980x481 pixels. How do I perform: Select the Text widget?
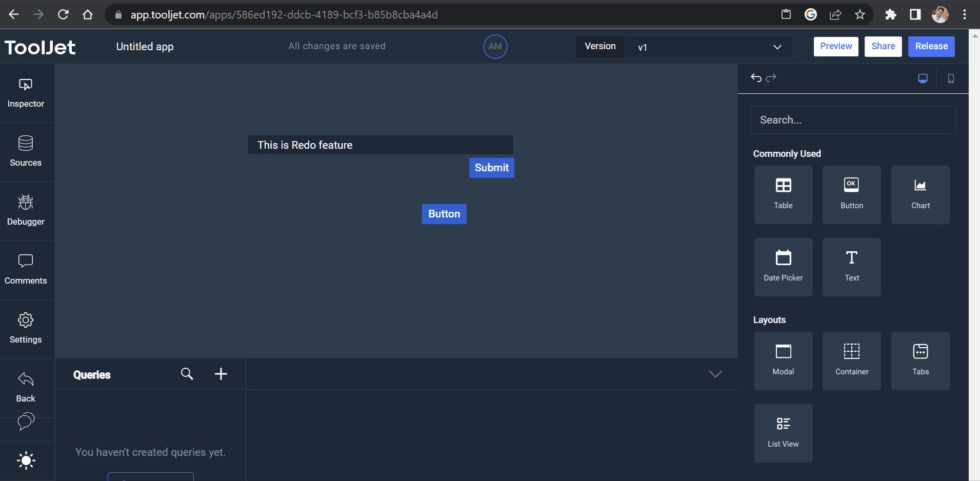pyautogui.click(x=852, y=267)
